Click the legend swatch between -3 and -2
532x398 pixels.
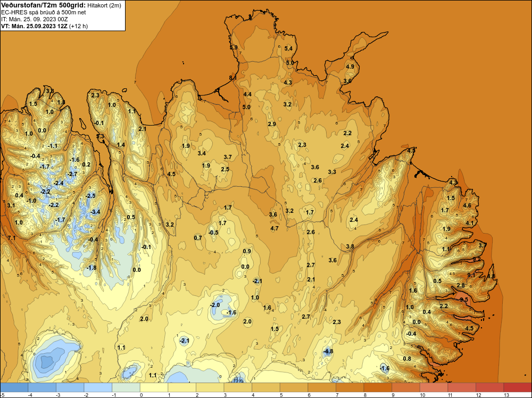pyautogui.click(x=70, y=387)
